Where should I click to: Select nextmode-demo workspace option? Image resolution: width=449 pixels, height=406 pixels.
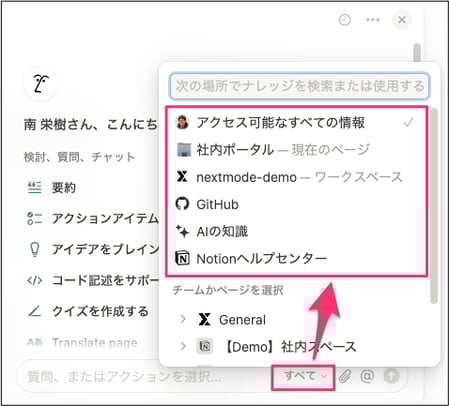point(296,177)
